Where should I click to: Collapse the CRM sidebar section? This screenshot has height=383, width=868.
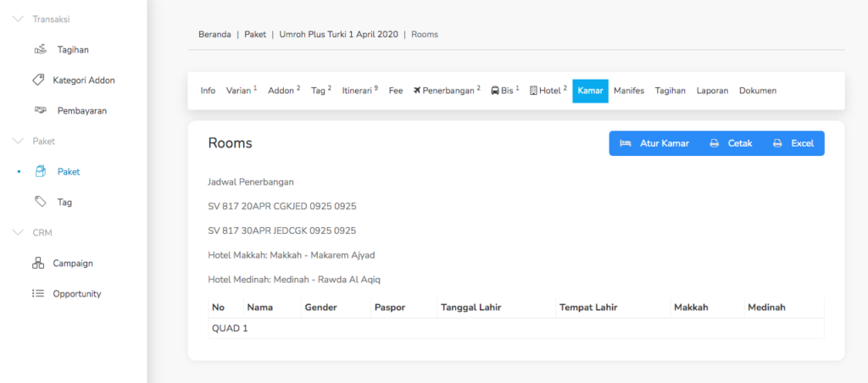pyautogui.click(x=18, y=232)
